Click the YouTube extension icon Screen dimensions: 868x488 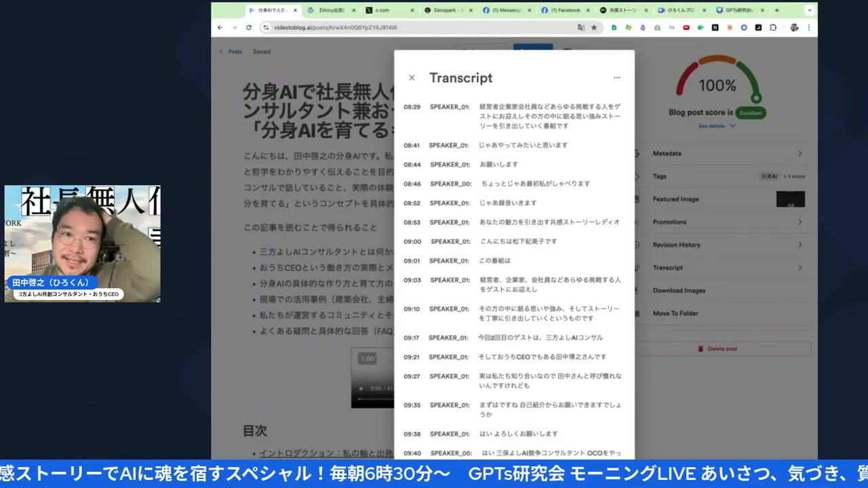point(686,27)
